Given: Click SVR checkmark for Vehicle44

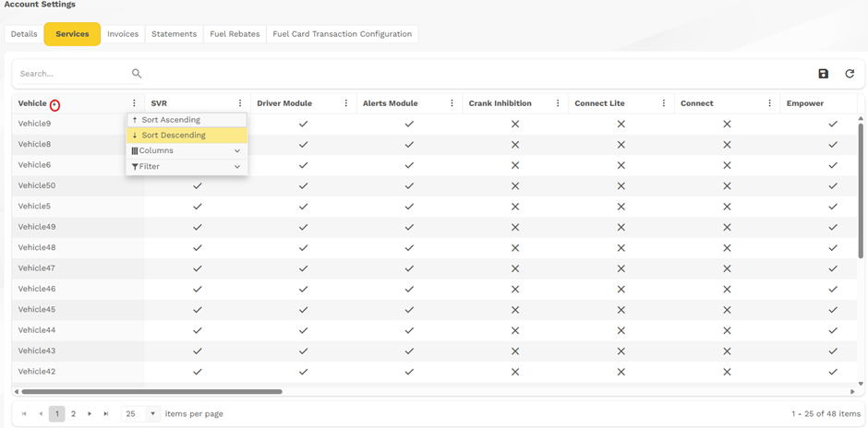Looking at the screenshot, I should tap(198, 330).
